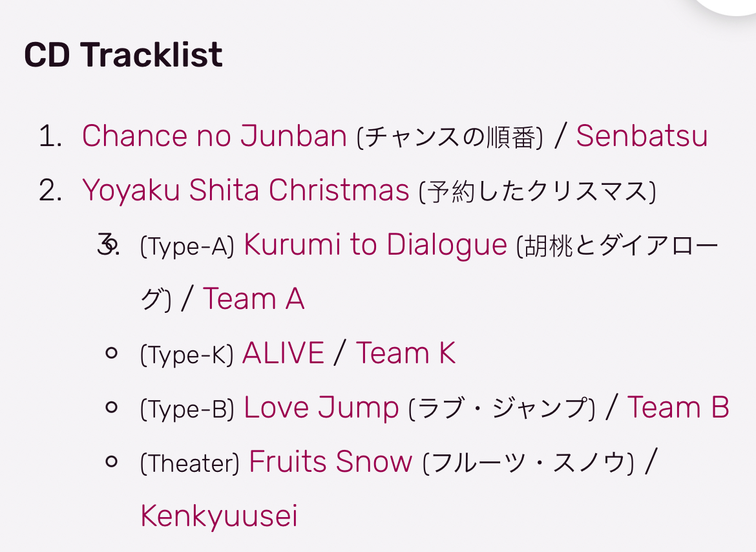The height and width of the screenshot is (552, 756).
Task: Click the (Theater) label text
Action: click(189, 464)
